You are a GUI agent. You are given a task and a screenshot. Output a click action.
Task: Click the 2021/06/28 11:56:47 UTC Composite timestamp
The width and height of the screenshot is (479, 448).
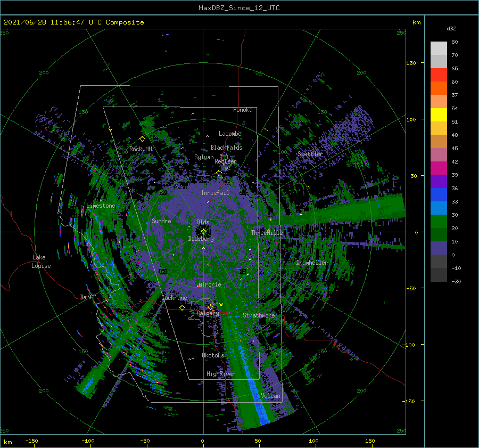click(73, 22)
